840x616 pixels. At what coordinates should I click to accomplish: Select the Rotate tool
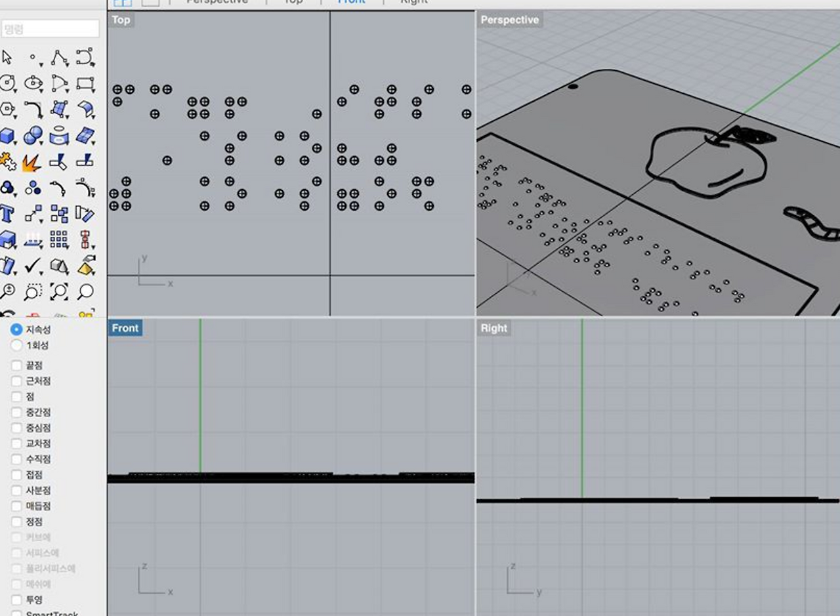pyautogui.click(x=85, y=214)
